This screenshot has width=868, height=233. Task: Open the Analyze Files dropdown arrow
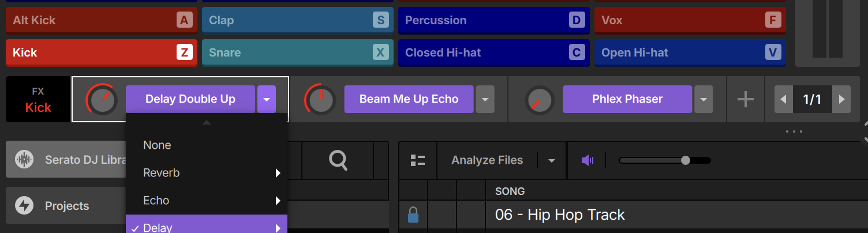tap(552, 160)
